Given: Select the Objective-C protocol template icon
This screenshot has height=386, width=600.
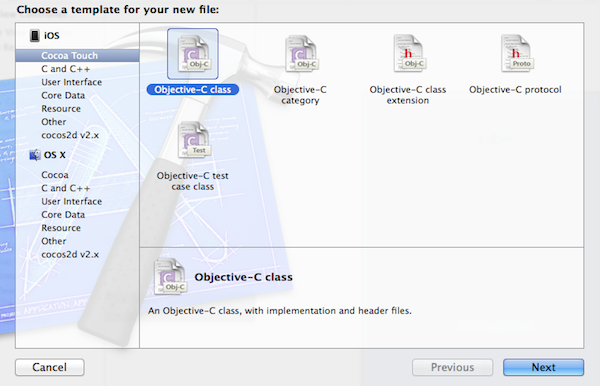Looking at the screenshot, I should 517,54.
